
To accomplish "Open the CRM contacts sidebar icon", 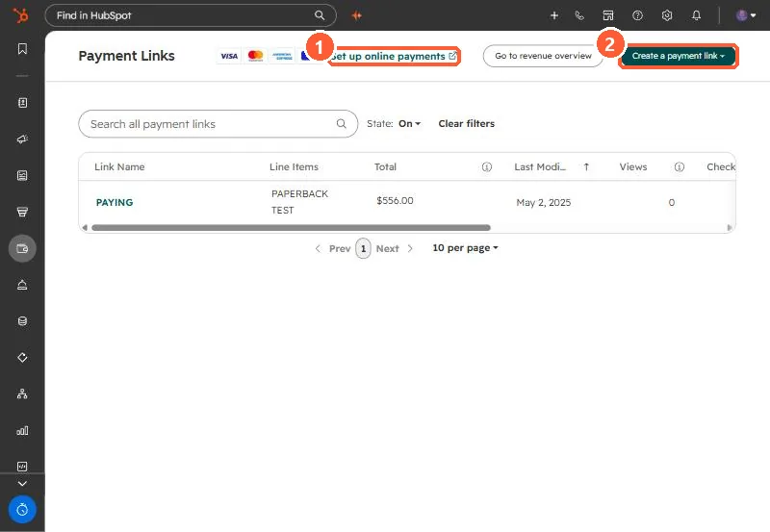I will click(22, 103).
